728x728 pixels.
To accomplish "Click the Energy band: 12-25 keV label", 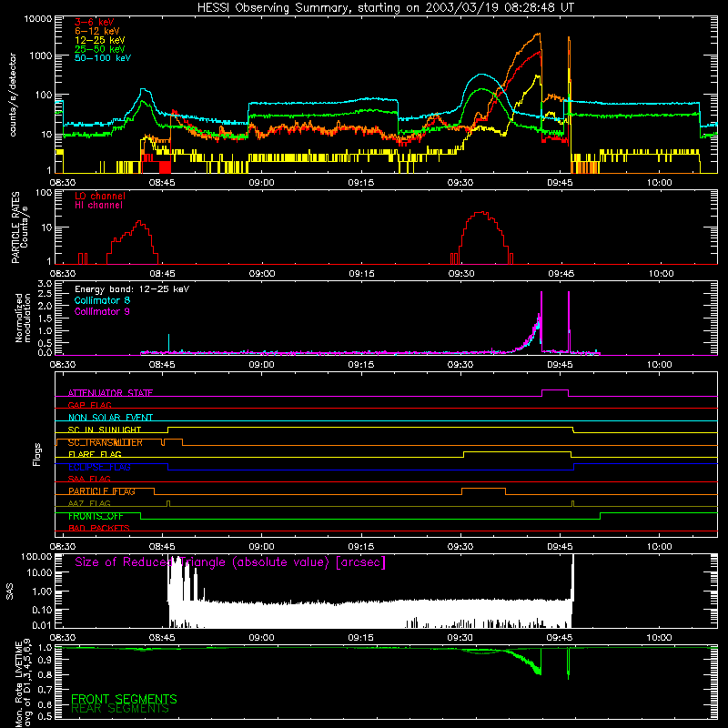I will (x=132, y=289).
